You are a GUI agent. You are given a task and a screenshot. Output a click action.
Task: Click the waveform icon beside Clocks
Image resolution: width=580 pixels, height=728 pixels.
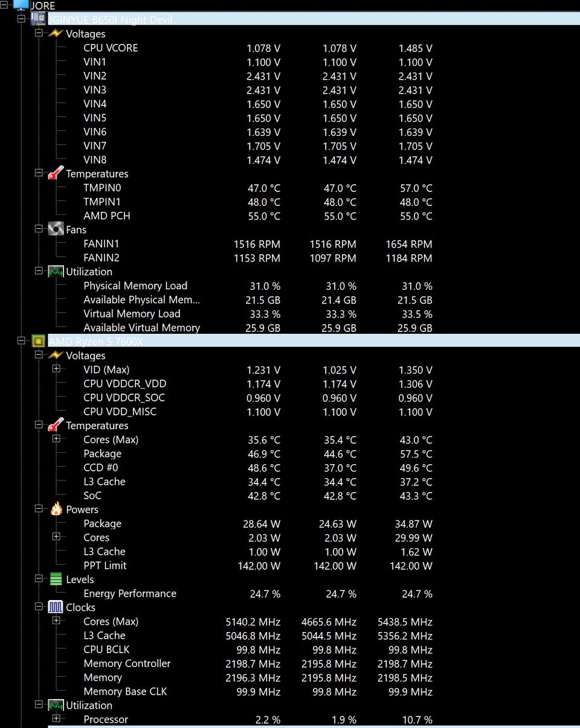pyautogui.click(x=56, y=607)
